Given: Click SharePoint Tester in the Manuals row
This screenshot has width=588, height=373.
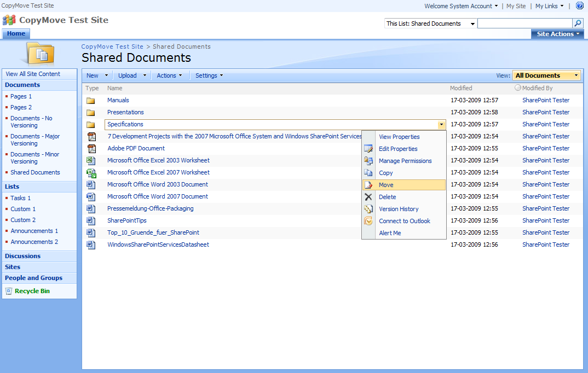Looking at the screenshot, I should click(x=546, y=100).
